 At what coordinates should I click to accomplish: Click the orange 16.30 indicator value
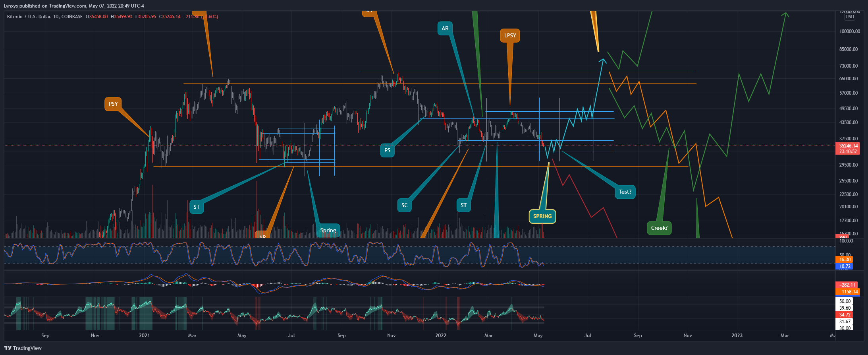tap(845, 260)
